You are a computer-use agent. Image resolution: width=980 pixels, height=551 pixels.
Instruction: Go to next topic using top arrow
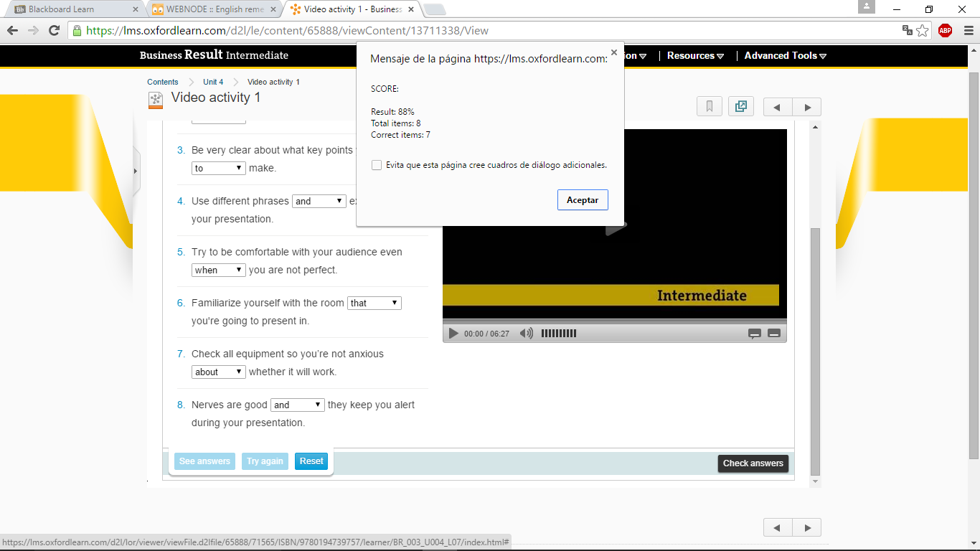pos(807,108)
